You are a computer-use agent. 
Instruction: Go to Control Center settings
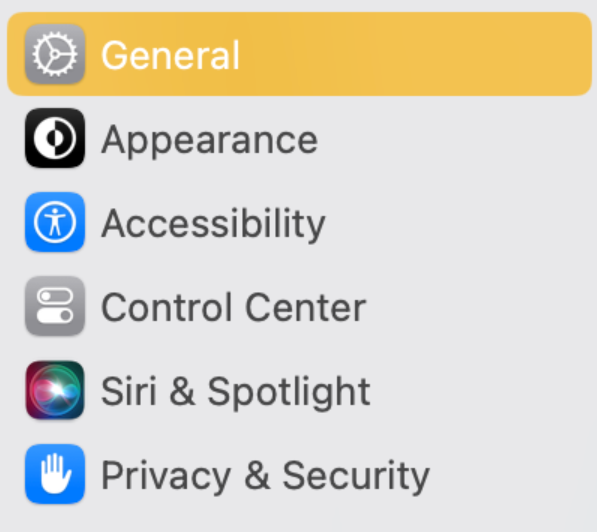point(299,306)
